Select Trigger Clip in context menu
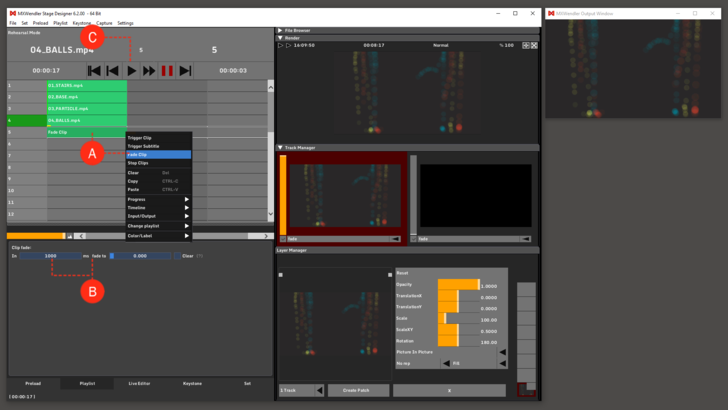Image resolution: width=728 pixels, height=410 pixels. pos(158,138)
